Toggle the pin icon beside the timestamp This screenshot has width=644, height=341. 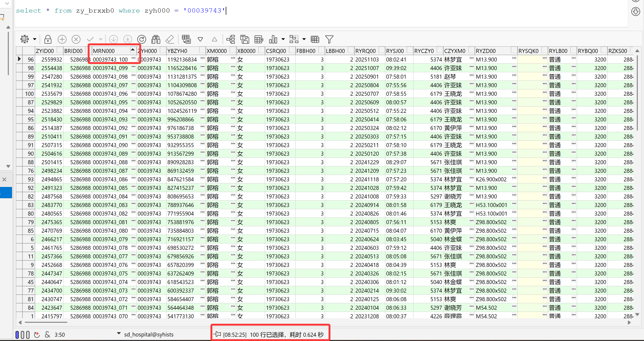coord(217,334)
